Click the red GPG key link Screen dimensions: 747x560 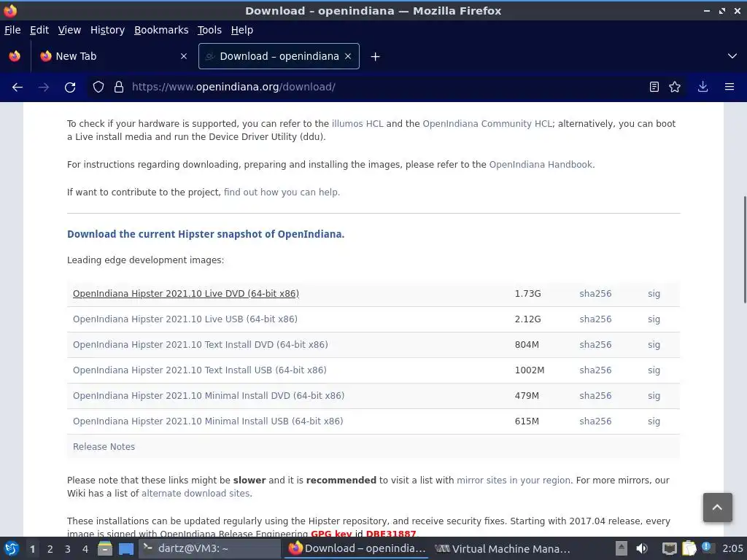pos(331,534)
